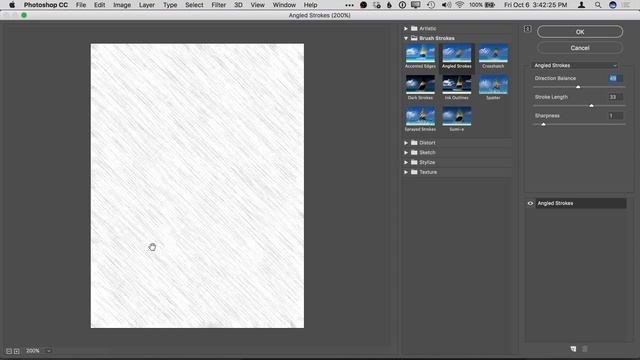Click the delete effect layer trash icon
Viewport: 640px width, 360px height.
(584, 349)
